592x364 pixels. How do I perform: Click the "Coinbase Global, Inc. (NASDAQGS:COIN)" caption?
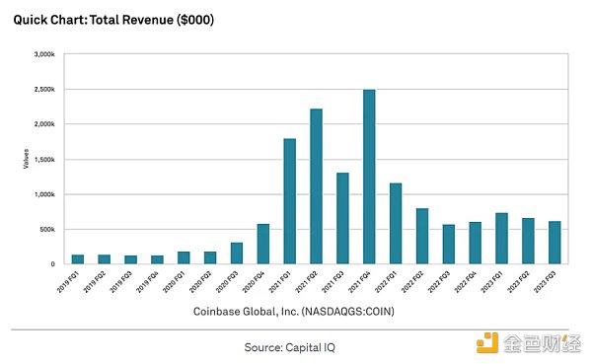click(x=294, y=312)
